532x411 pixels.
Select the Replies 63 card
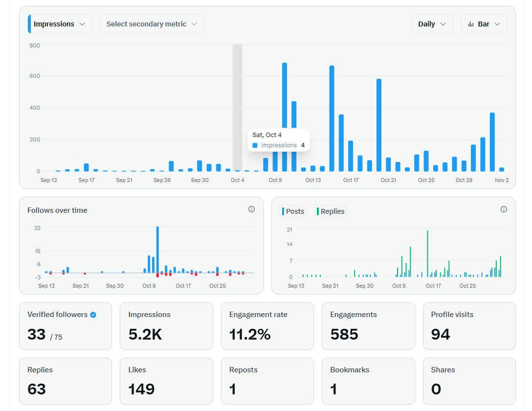(x=66, y=381)
